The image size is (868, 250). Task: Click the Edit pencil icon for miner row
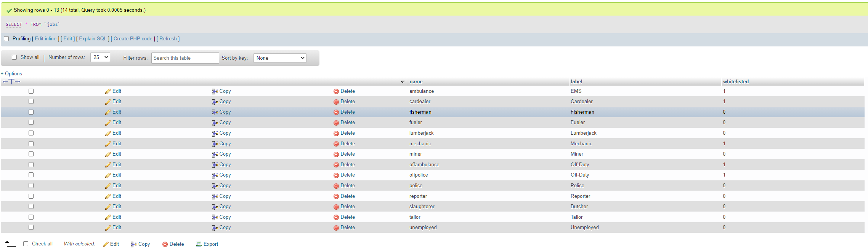[108, 154]
